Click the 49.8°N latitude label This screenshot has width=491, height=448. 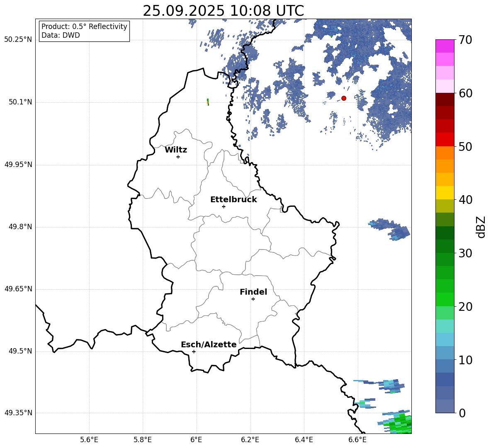(x=20, y=227)
